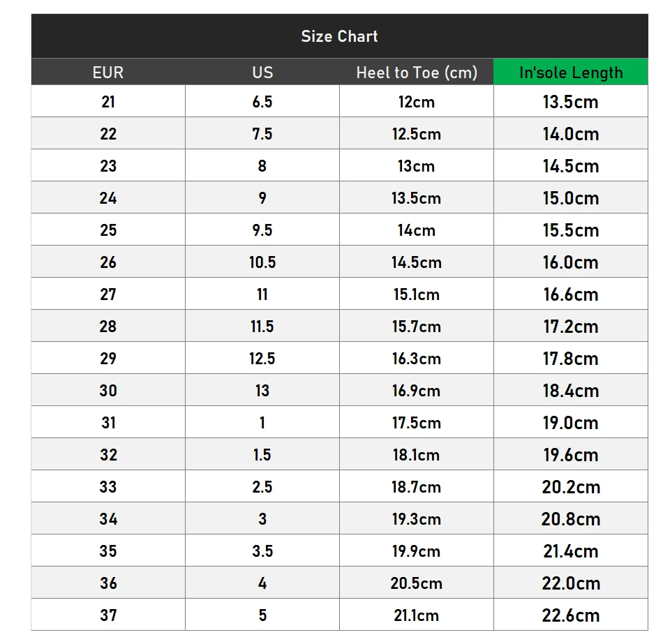
Task: Select EUR size 29 cell
Action: tap(108, 359)
